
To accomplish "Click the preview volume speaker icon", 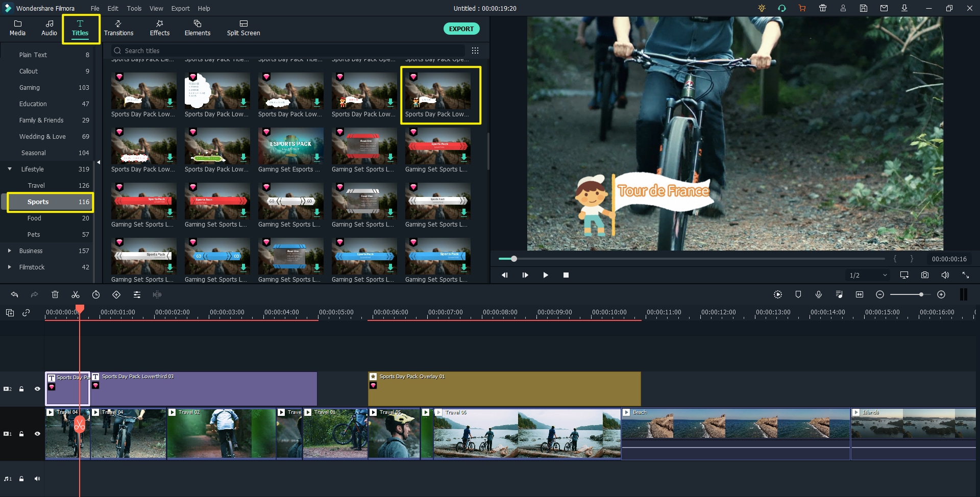I will point(945,275).
